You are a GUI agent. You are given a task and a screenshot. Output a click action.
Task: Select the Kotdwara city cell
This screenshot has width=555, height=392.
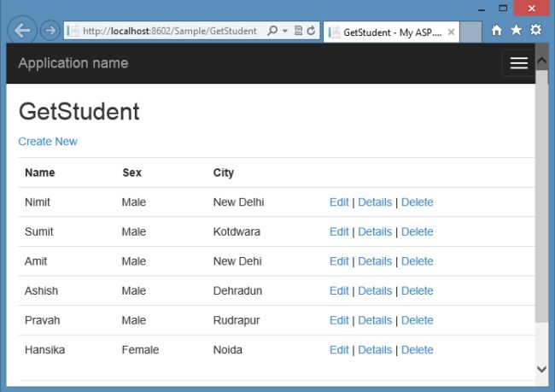coord(237,231)
